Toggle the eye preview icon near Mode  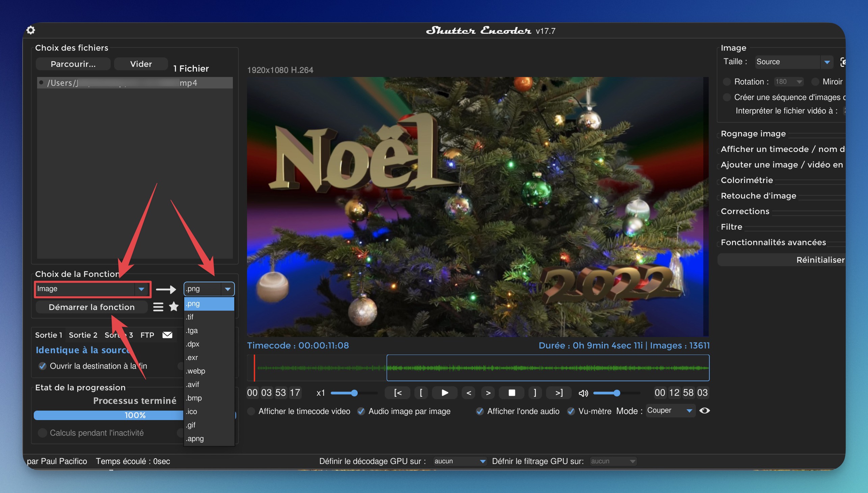(705, 411)
